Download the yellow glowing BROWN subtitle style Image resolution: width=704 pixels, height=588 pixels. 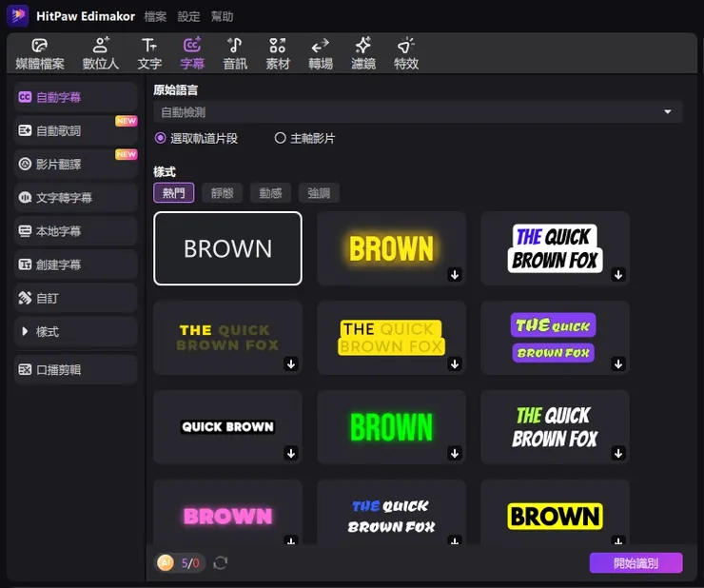coord(455,275)
